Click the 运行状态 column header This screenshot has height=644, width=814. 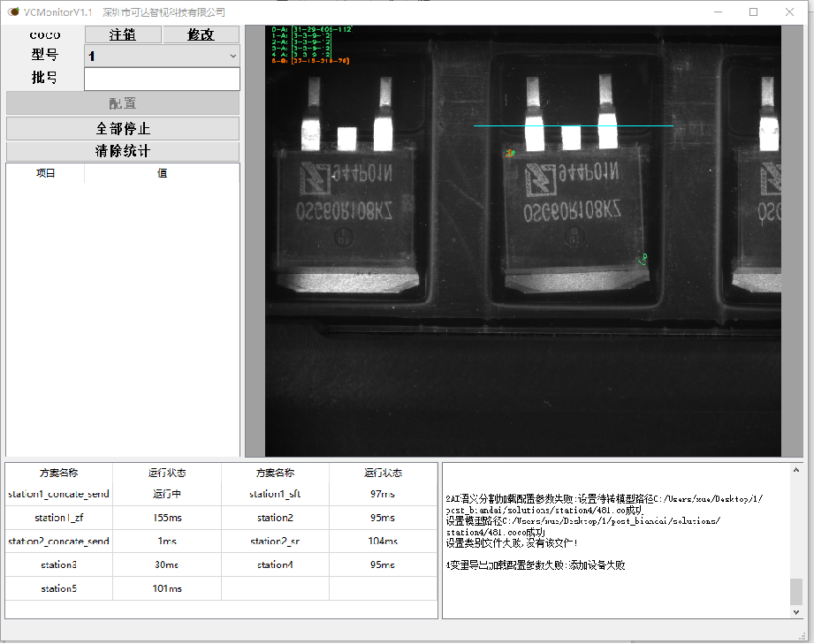click(x=167, y=472)
